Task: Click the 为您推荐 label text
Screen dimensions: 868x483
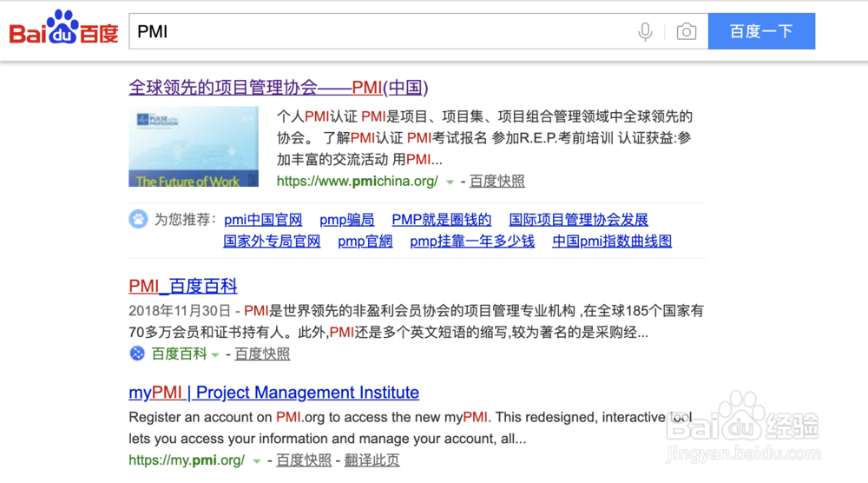Action: coord(186,220)
